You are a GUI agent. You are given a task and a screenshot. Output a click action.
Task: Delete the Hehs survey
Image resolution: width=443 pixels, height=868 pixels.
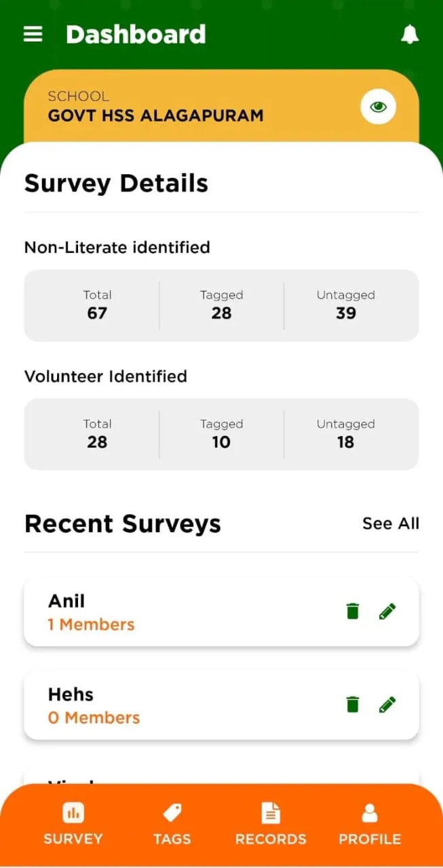click(352, 705)
